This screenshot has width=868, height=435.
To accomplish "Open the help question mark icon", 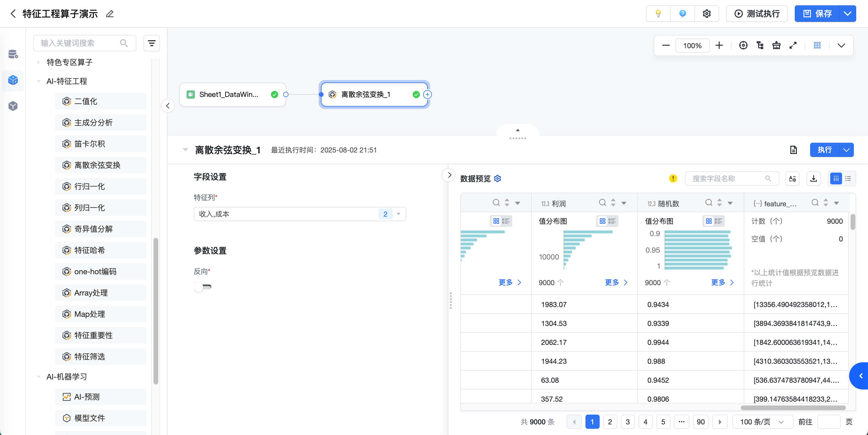I will click(x=682, y=14).
